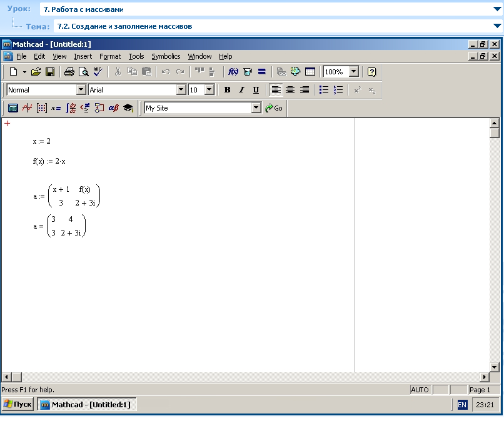This screenshot has width=504, height=426.
Task: Toggle Bold formatting
Action: pyautogui.click(x=227, y=90)
